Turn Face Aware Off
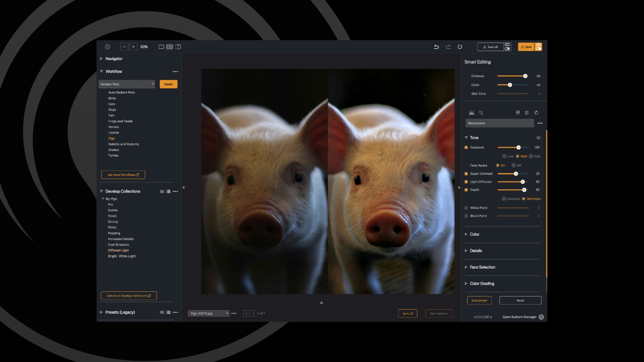 tap(514, 166)
